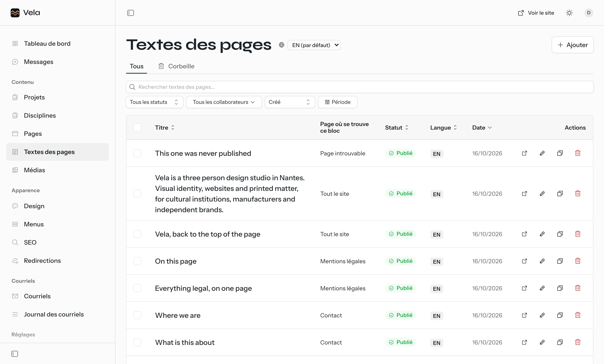This screenshot has width=604, height=364.
Task: Delete the 'This one was never published' entry
Action: pos(578,153)
